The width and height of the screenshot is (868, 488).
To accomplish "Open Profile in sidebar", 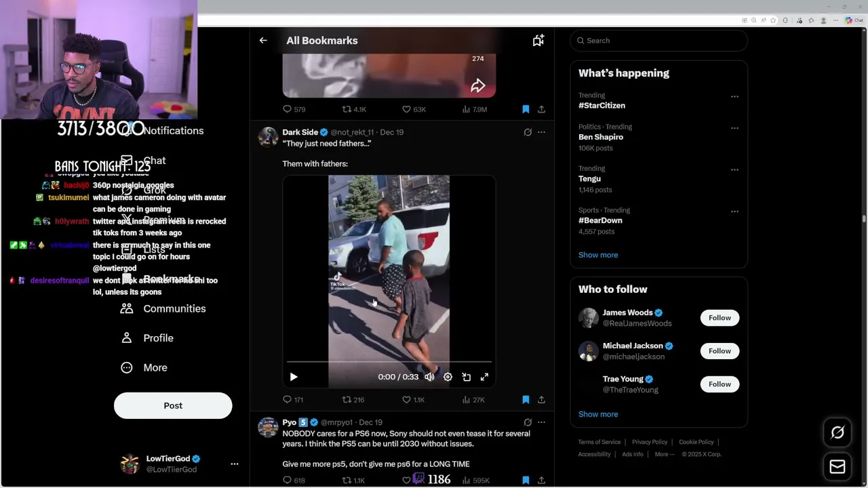I will click(147, 338).
